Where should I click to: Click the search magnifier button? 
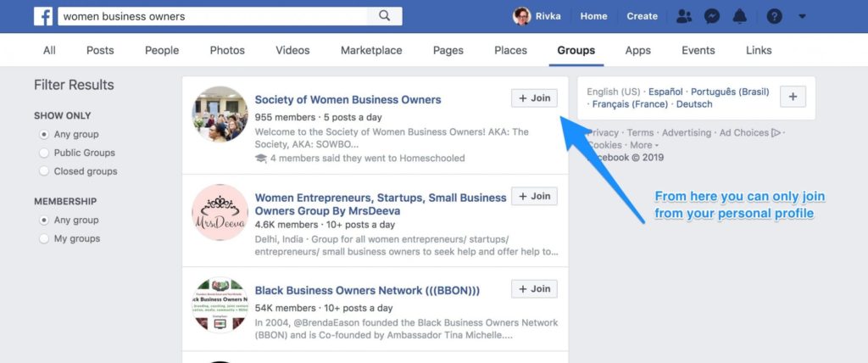385,16
